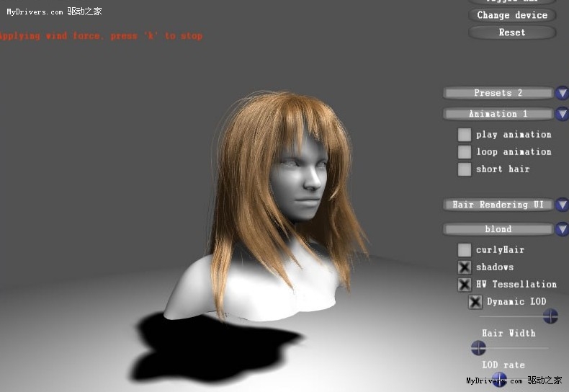The image size is (569, 392).
Task: Turn on the curlyHair checkbox
Action: [x=465, y=250]
